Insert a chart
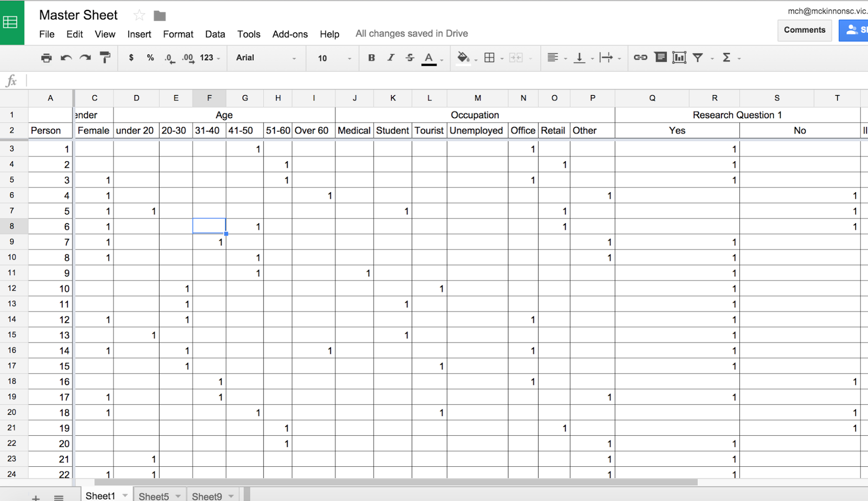 pos(679,58)
